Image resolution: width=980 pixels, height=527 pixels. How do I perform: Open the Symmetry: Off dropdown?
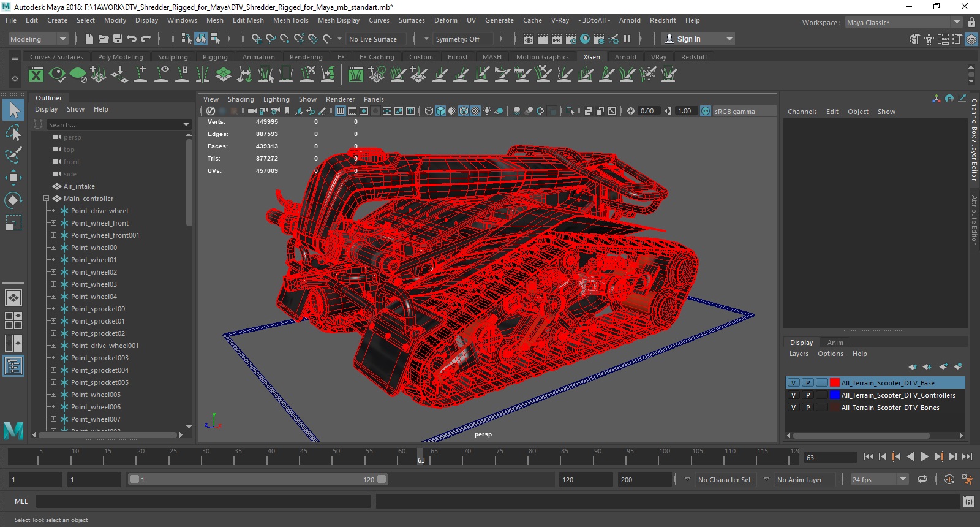click(x=464, y=39)
